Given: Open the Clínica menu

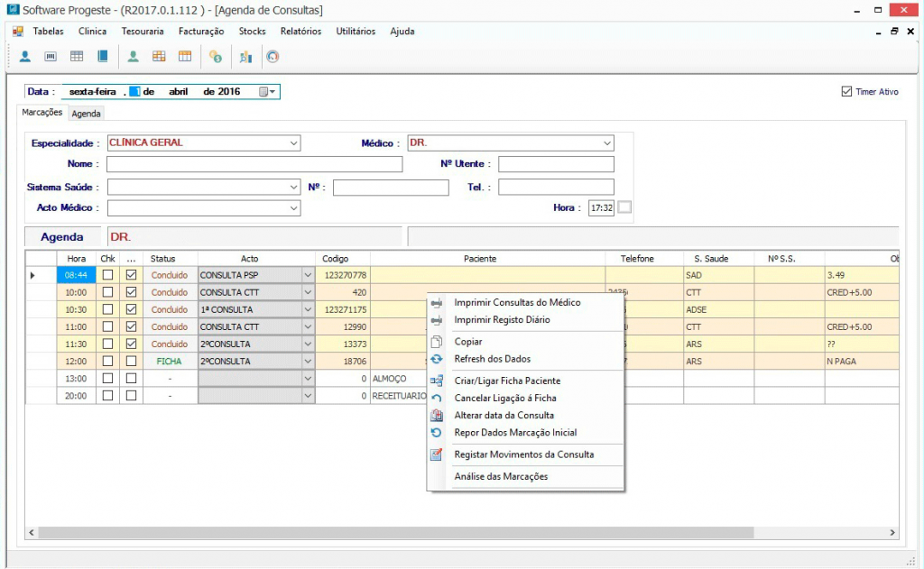Looking at the screenshot, I should click(x=93, y=32).
